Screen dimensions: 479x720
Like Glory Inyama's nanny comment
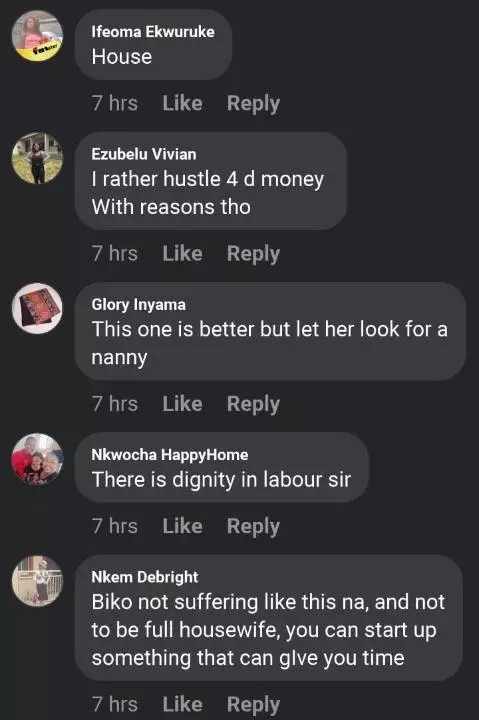coord(182,404)
